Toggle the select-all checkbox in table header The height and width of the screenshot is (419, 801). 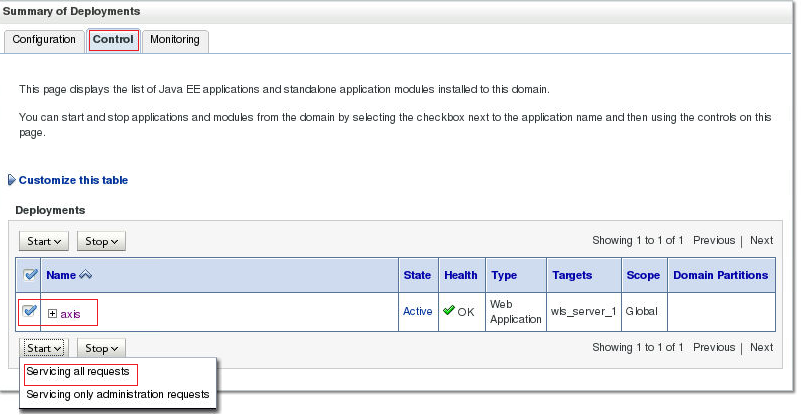click(x=30, y=275)
